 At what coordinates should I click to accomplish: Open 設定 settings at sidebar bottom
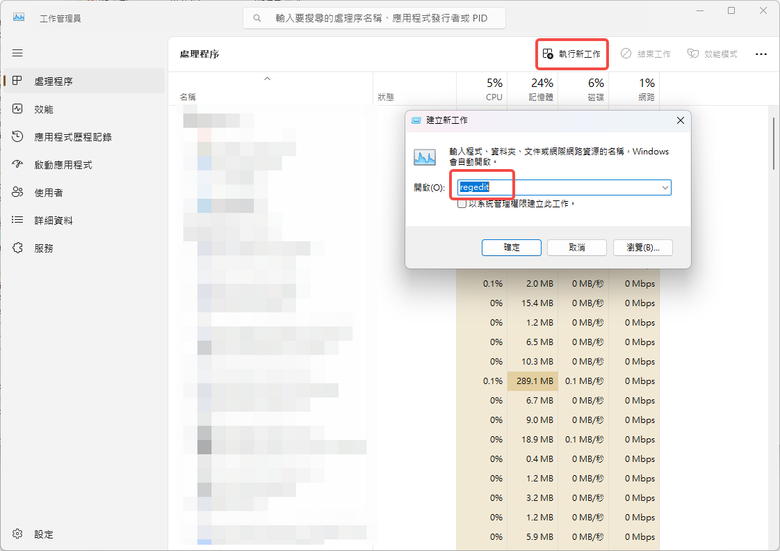point(85,534)
